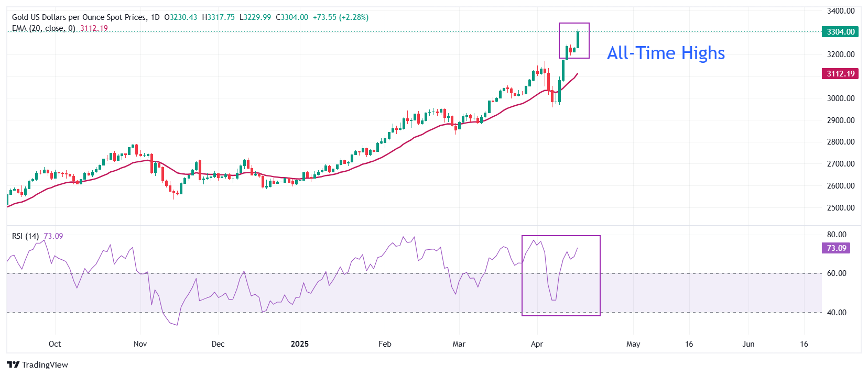Click the 3400.00 price scale label
The image size is (868, 376).
(840, 11)
